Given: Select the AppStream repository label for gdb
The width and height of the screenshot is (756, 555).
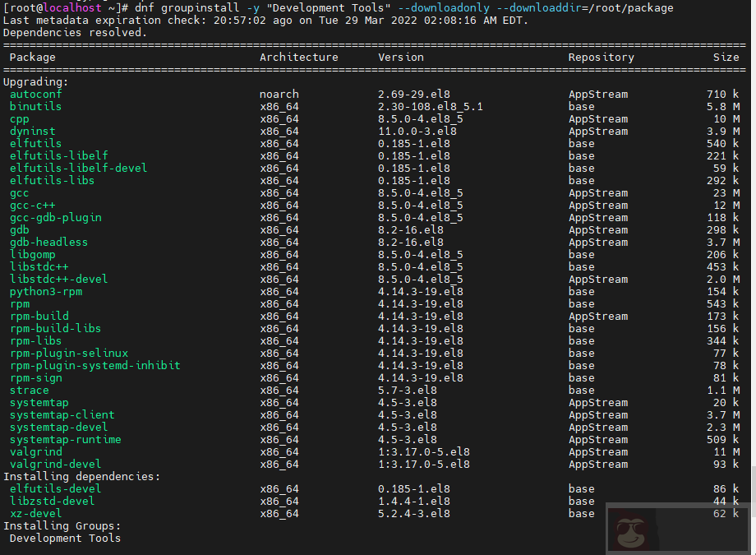Looking at the screenshot, I should click(x=598, y=229).
